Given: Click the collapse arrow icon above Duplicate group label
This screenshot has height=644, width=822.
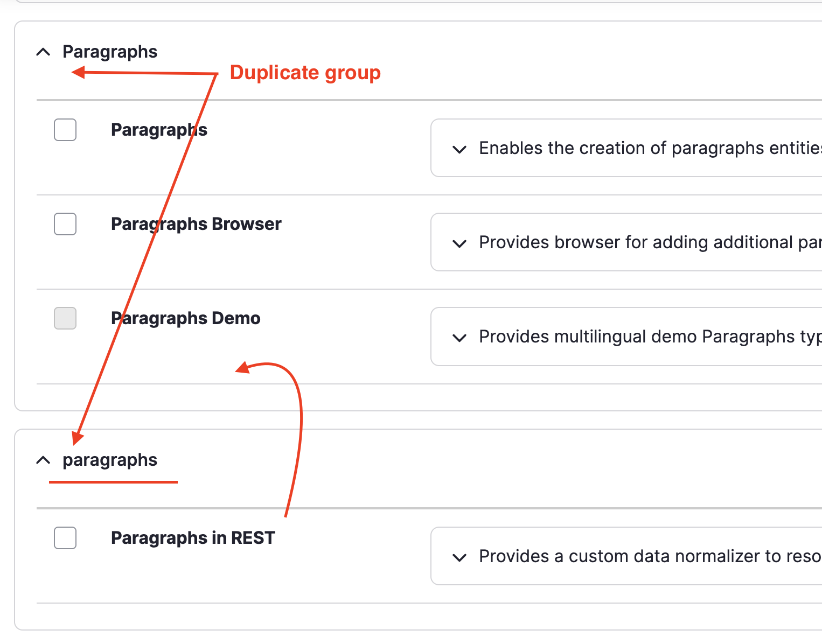Looking at the screenshot, I should click(x=43, y=52).
